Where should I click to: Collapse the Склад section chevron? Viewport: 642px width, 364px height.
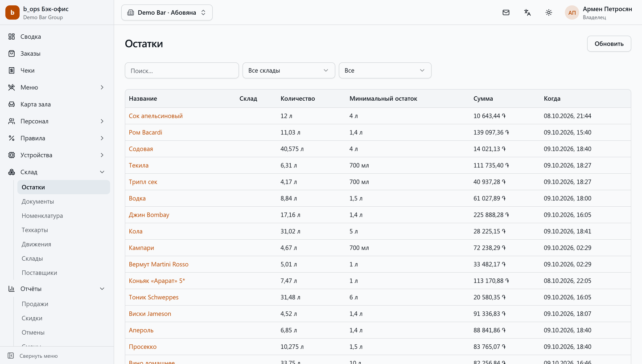[102, 172]
